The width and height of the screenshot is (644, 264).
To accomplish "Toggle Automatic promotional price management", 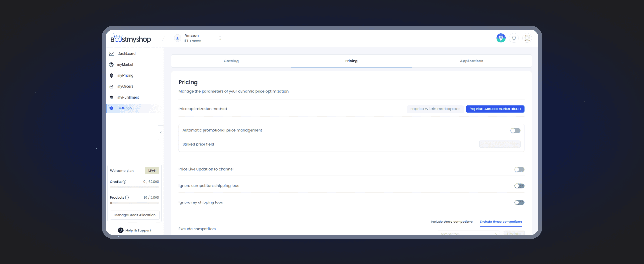I will tap(515, 131).
